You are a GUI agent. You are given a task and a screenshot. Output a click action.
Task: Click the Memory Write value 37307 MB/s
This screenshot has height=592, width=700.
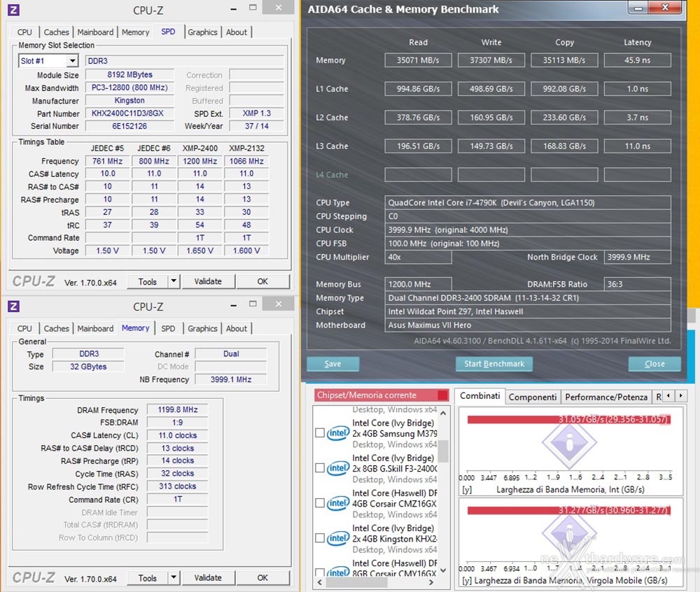click(491, 60)
